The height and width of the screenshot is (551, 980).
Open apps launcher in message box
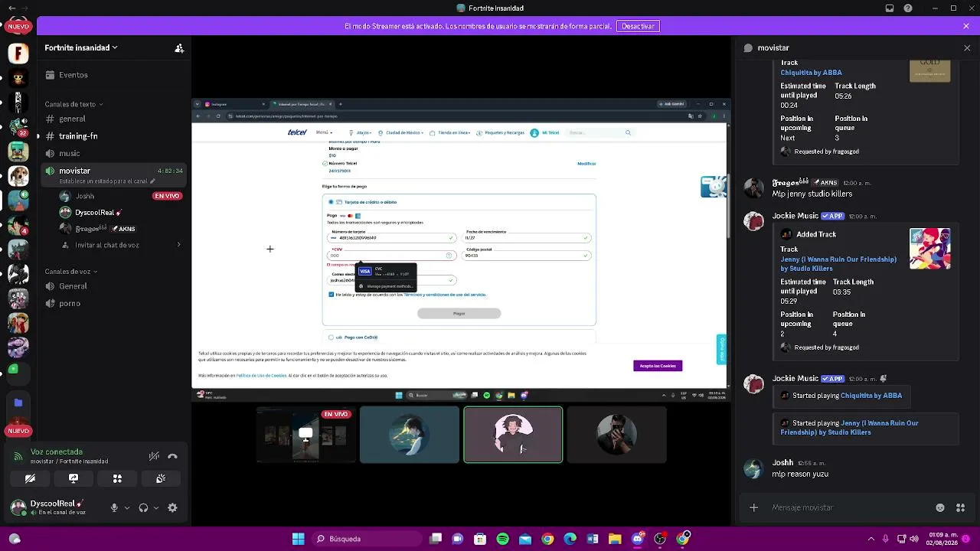(960, 507)
